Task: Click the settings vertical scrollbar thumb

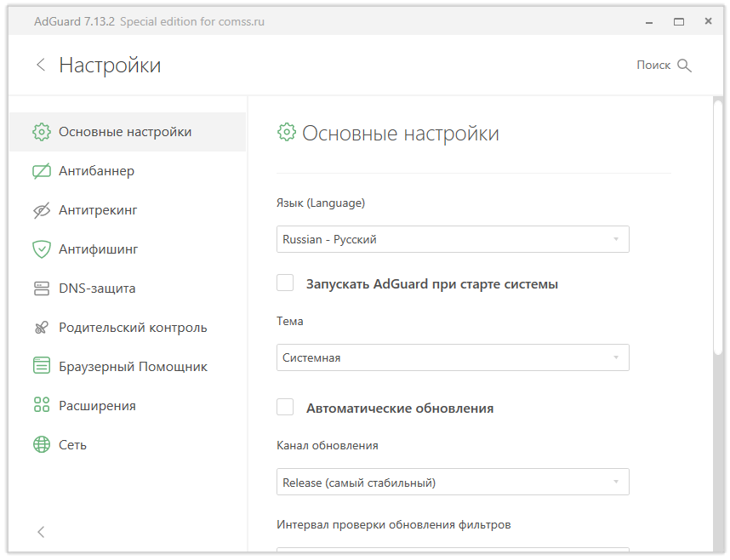Action: [x=718, y=228]
